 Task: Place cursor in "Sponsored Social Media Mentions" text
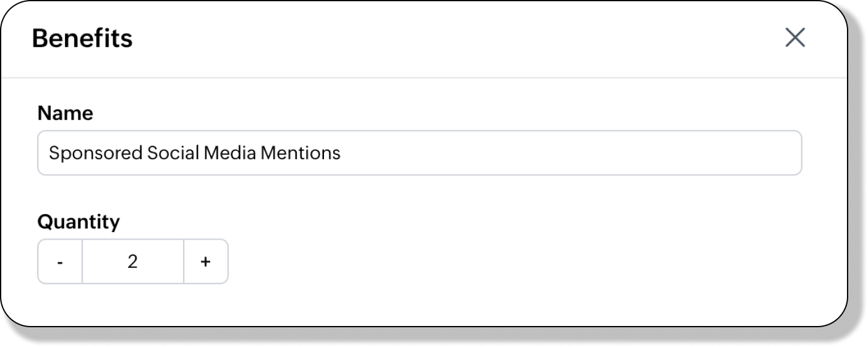[x=194, y=153]
